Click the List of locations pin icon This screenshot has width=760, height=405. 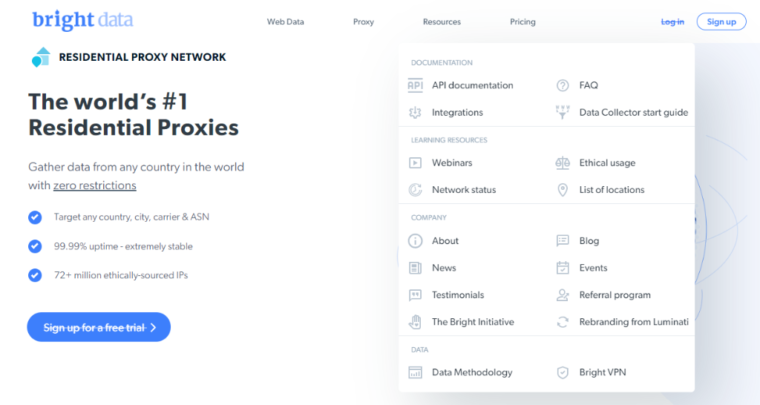(x=562, y=190)
